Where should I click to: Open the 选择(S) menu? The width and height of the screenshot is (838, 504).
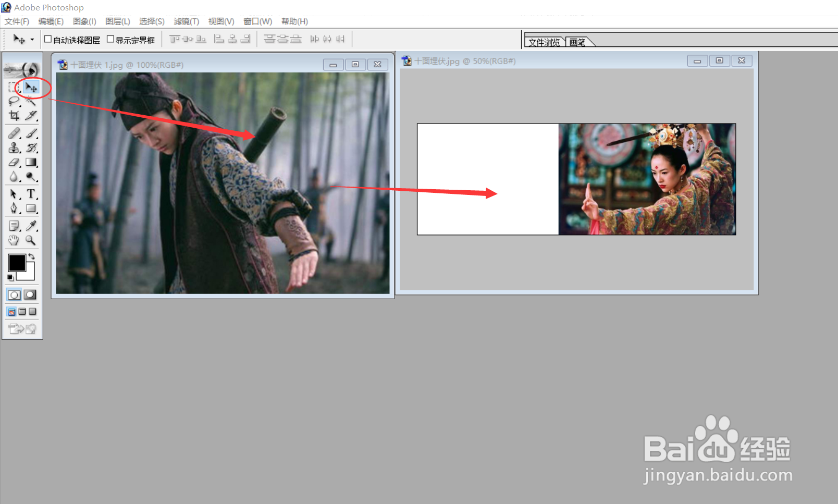click(152, 21)
